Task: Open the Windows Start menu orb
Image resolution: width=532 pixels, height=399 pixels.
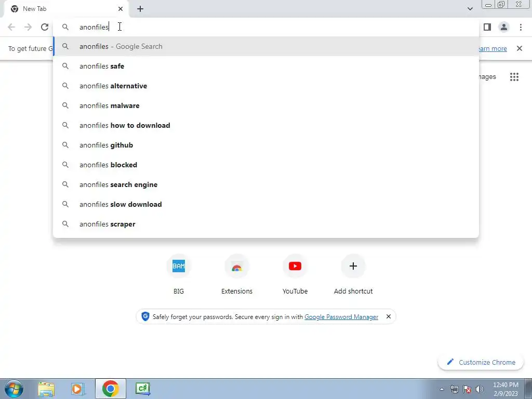Action: click(14, 389)
